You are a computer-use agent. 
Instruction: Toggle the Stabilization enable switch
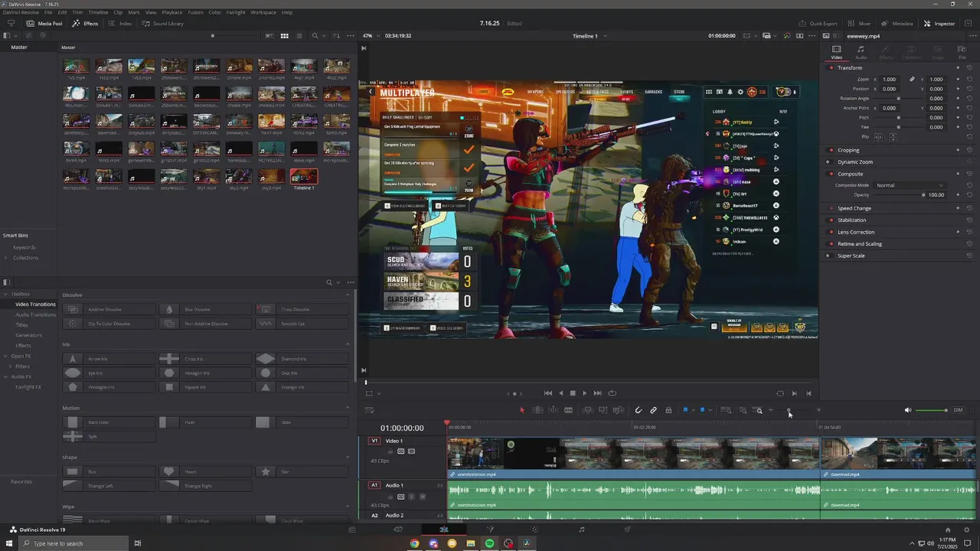(831, 220)
